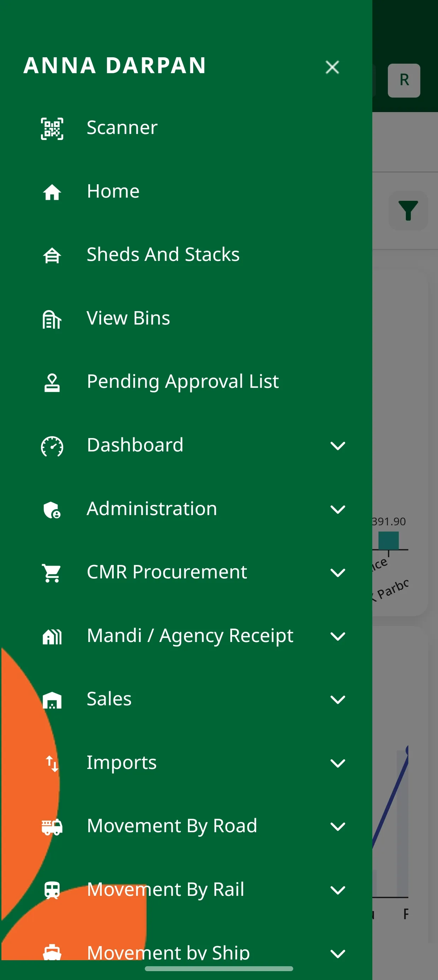Go to View Bins menu entry
438x980 pixels.
pyautogui.click(x=128, y=318)
